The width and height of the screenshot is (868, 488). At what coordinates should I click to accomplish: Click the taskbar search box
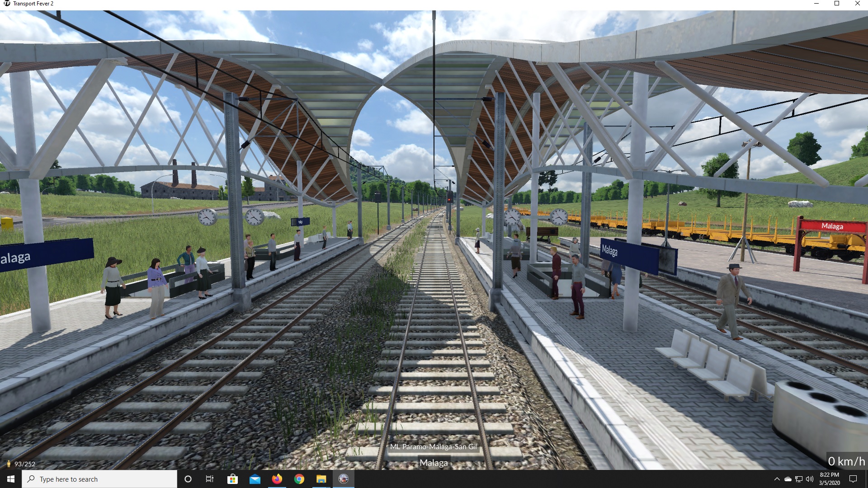point(99,479)
